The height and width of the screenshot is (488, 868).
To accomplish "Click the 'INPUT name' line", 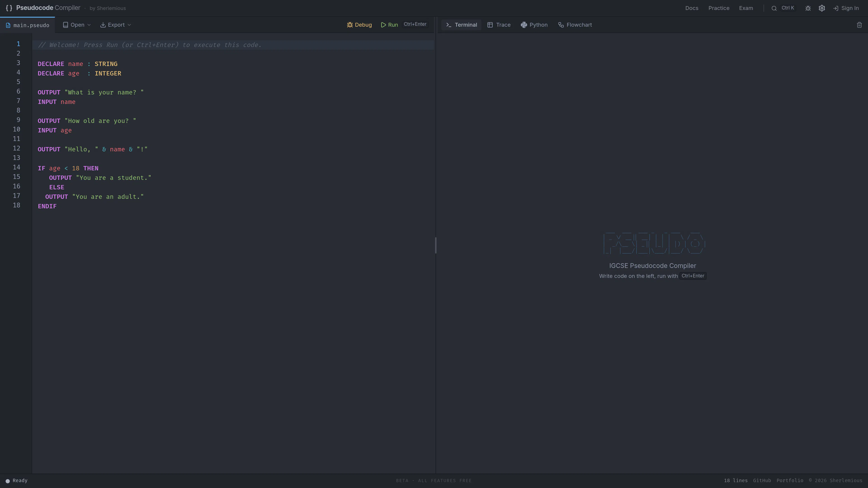I will coord(57,102).
